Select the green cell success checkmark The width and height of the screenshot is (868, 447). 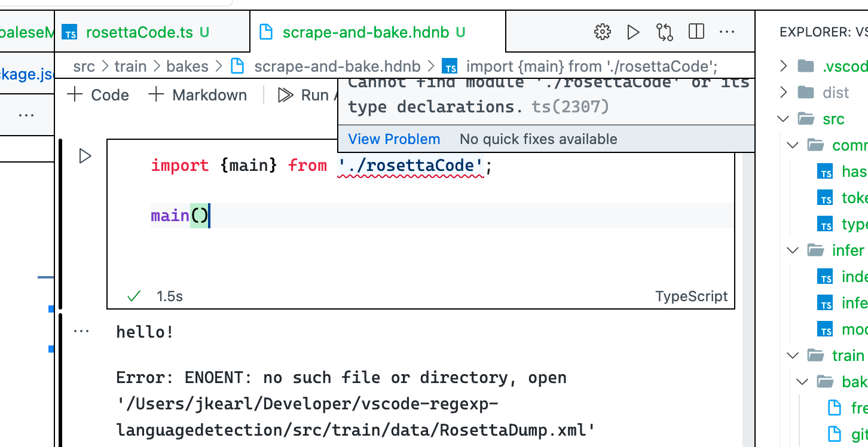pyautogui.click(x=133, y=295)
